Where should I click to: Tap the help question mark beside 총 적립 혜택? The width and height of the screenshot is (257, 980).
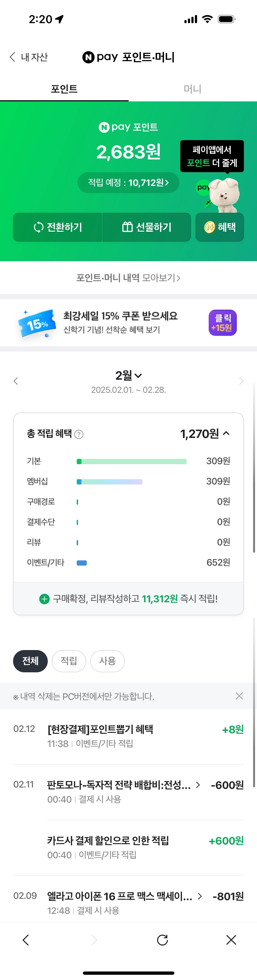[79, 434]
